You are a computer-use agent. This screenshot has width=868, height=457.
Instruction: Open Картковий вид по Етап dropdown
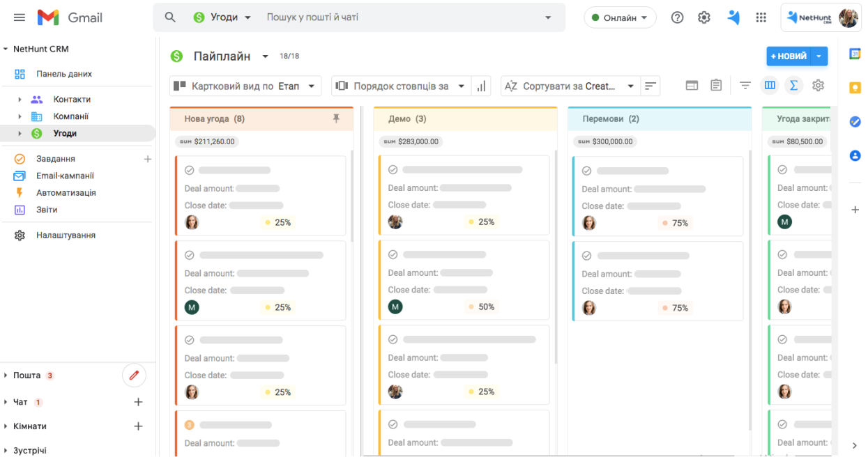(x=245, y=86)
